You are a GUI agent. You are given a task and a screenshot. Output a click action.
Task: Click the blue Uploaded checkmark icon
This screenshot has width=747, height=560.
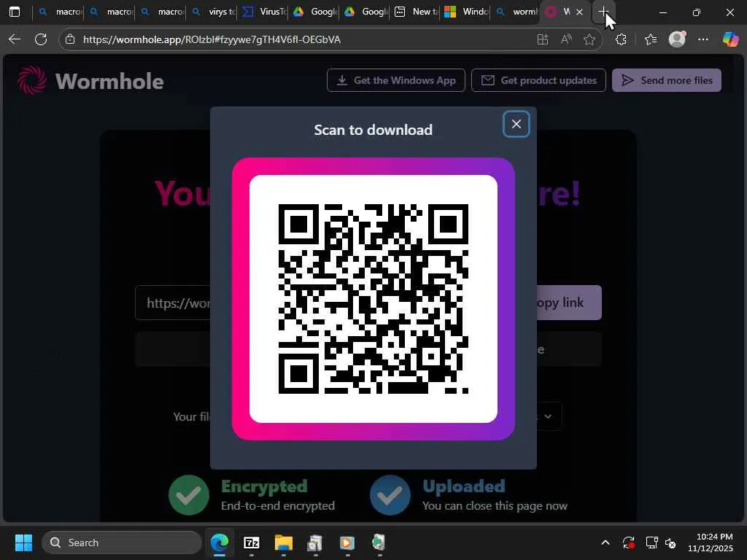pos(390,495)
